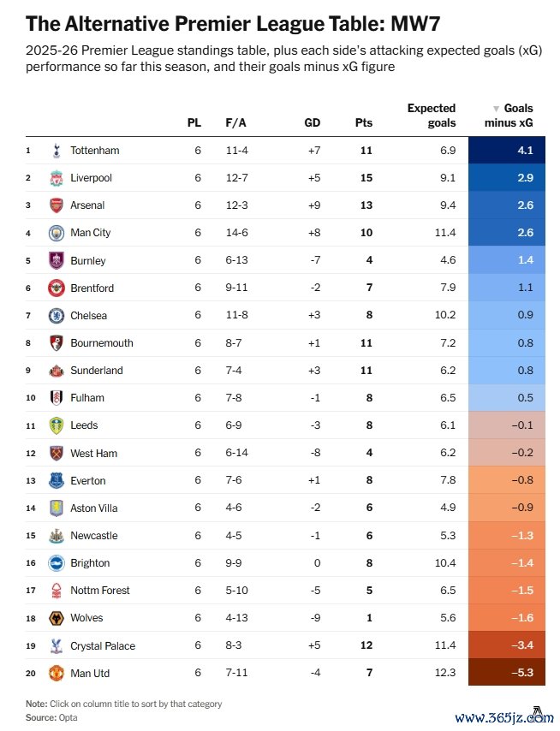The width and height of the screenshot is (560, 731).
Task: Click the sort arrow beside Goals minus xG
Action: pos(496,110)
